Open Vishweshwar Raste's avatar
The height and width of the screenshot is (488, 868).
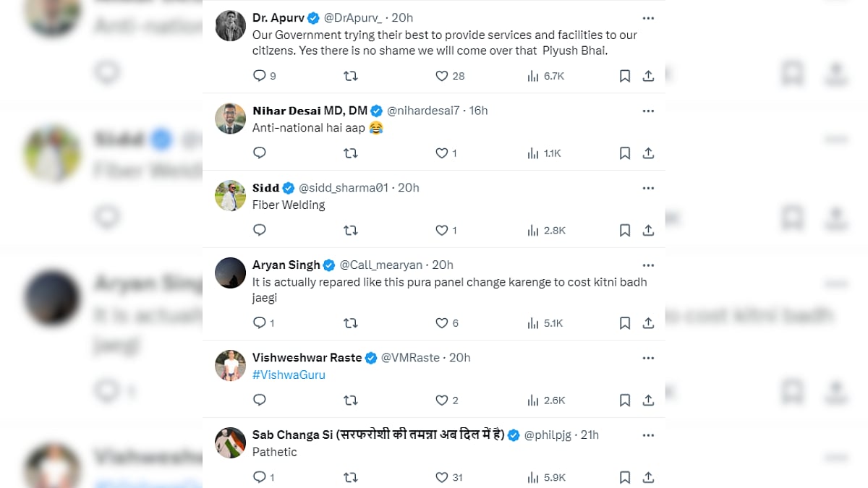point(230,366)
